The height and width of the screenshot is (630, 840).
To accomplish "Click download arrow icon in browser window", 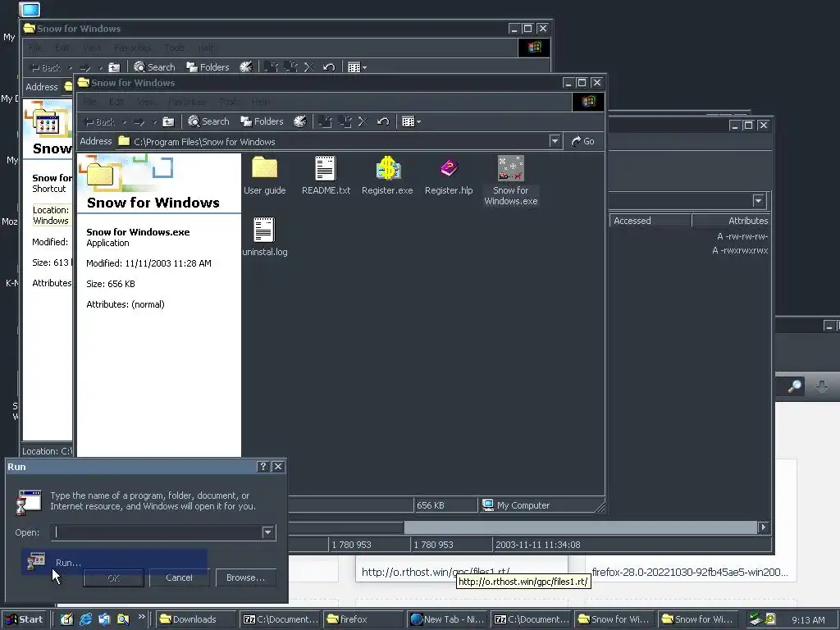I will click(x=822, y=386).
